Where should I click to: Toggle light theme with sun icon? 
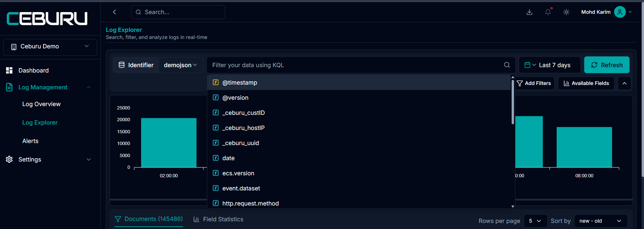click(x=566, y=12)
